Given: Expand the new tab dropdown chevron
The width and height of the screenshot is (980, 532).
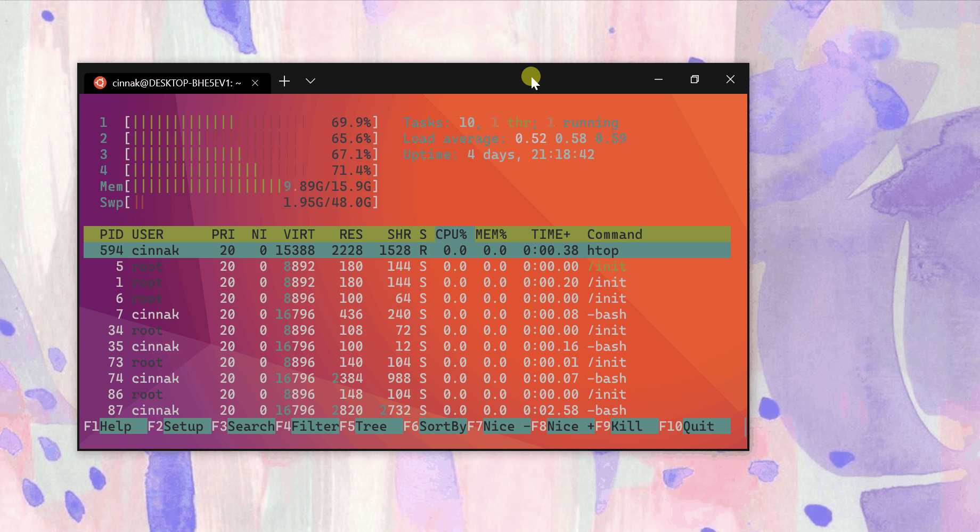Looking at the screenshot, I should (310, 82).
